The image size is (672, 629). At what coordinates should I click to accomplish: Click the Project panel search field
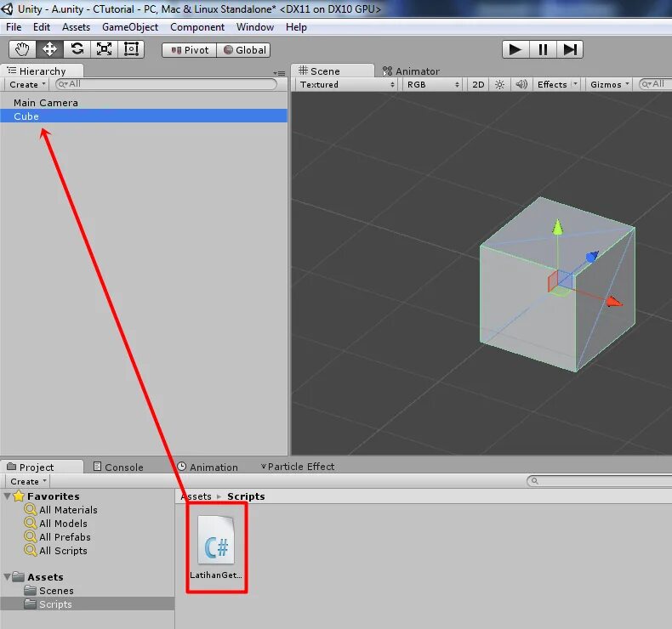coord(599,481)
